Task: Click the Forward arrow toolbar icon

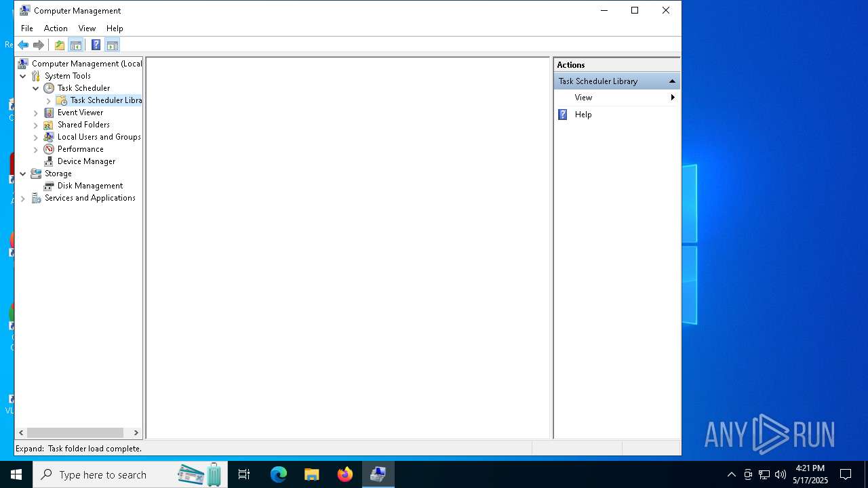Action: (x=39, y=45)
